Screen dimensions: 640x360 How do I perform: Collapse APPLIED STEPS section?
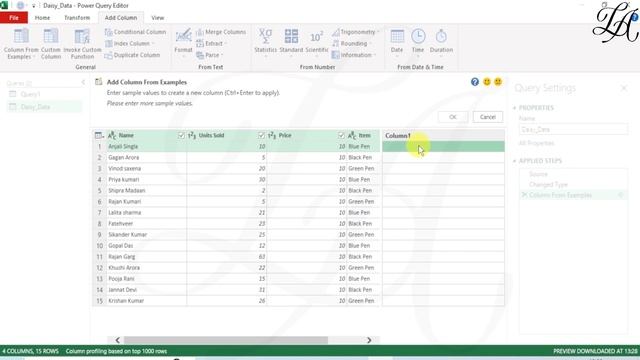click(x=514, y=161)
